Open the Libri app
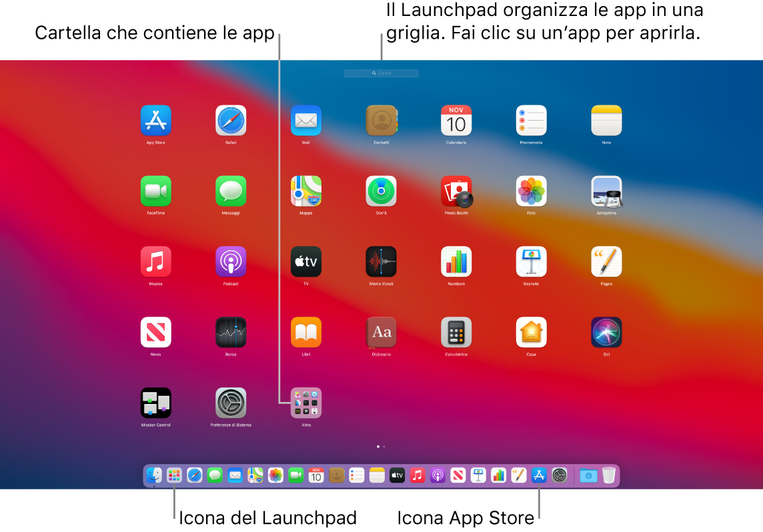 [306, 332]
